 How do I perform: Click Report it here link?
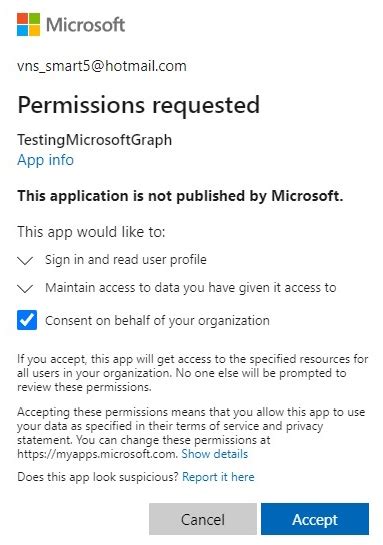click(218, 477)
